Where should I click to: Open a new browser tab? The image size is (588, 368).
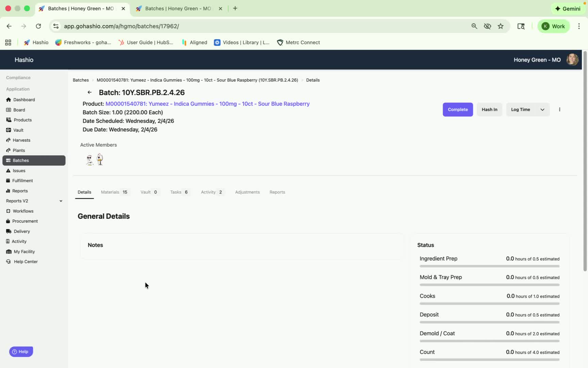click(235, 9)
